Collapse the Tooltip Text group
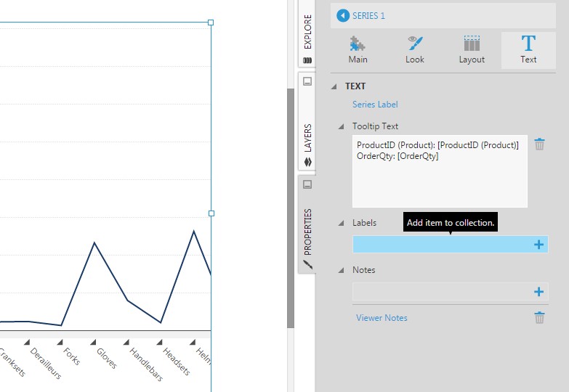The height and width of the screenshot is (392, 569). (x=341, y=126)
